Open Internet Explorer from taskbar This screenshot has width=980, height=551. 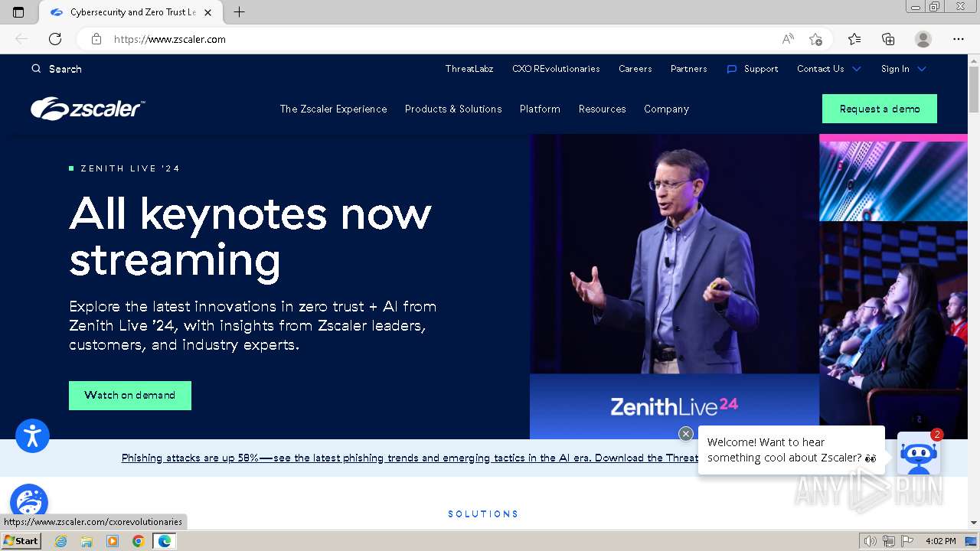[61, 541]
